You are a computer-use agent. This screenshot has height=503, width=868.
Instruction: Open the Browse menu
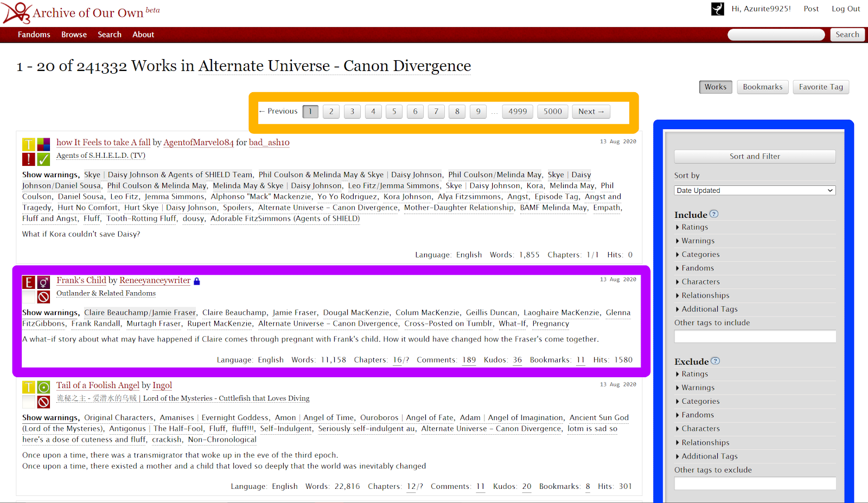point(74,35)
